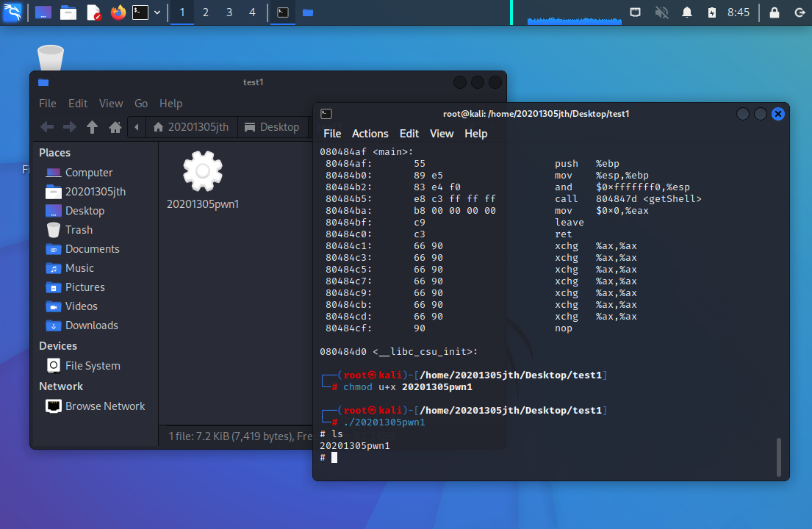
Task: Launch the text editor from panel
Action: pos(93,12)
